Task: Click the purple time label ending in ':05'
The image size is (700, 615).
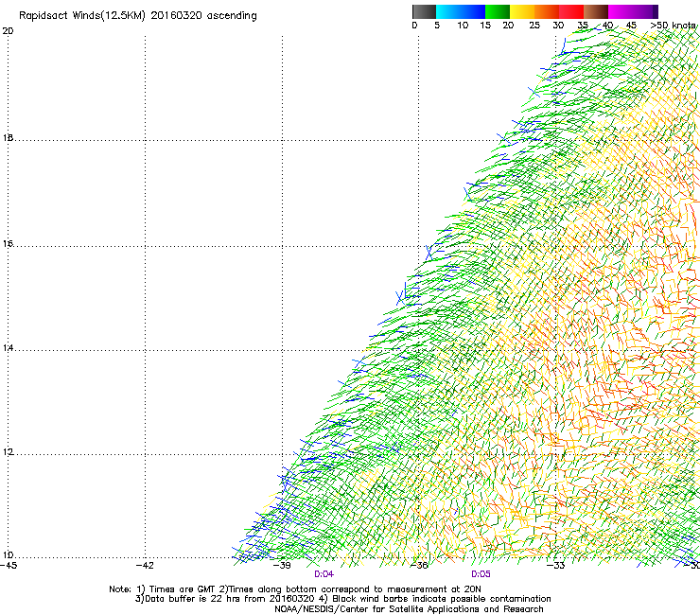Action: point(481,574)
